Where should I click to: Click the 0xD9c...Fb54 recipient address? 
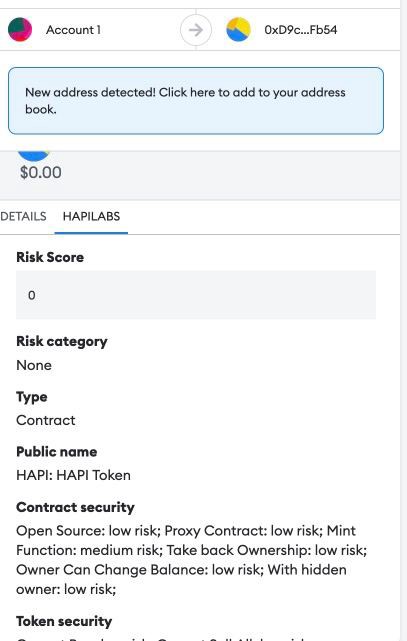click(x=300, y=30)
